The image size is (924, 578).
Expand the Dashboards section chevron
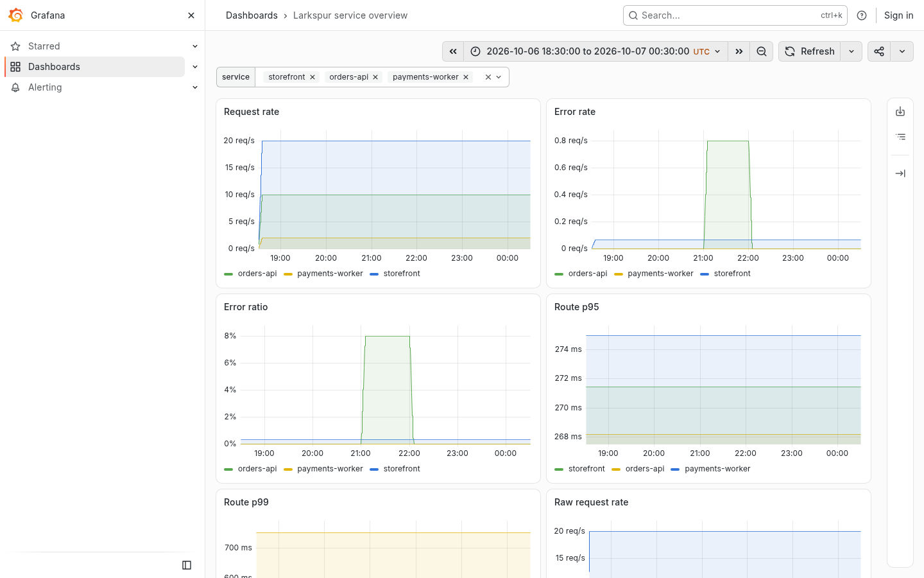195,67
